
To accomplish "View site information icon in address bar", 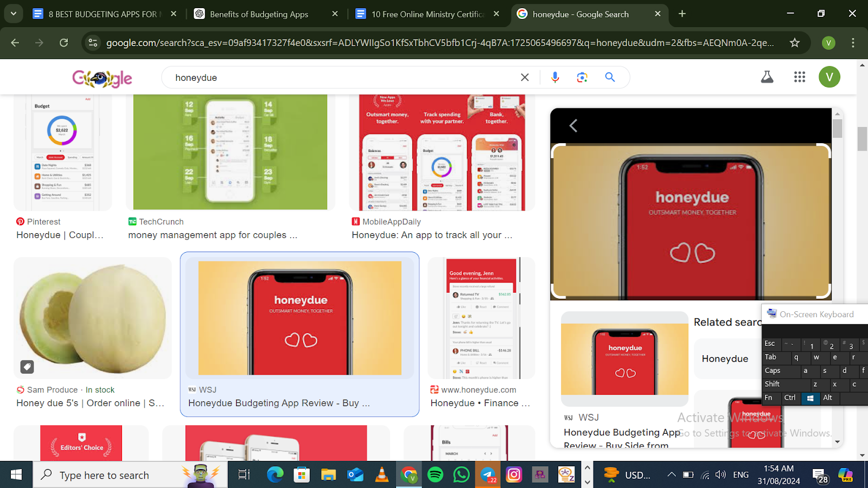I will (x=93, y=42).
